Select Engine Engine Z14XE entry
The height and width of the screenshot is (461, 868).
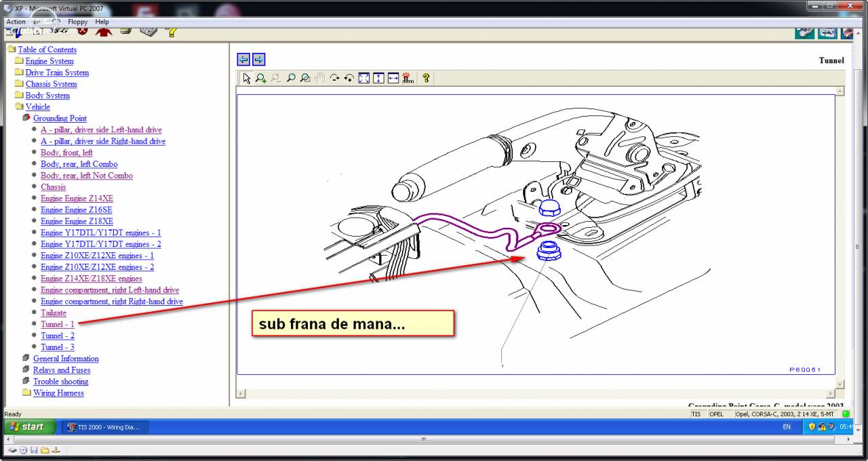(x=77, y=199)
